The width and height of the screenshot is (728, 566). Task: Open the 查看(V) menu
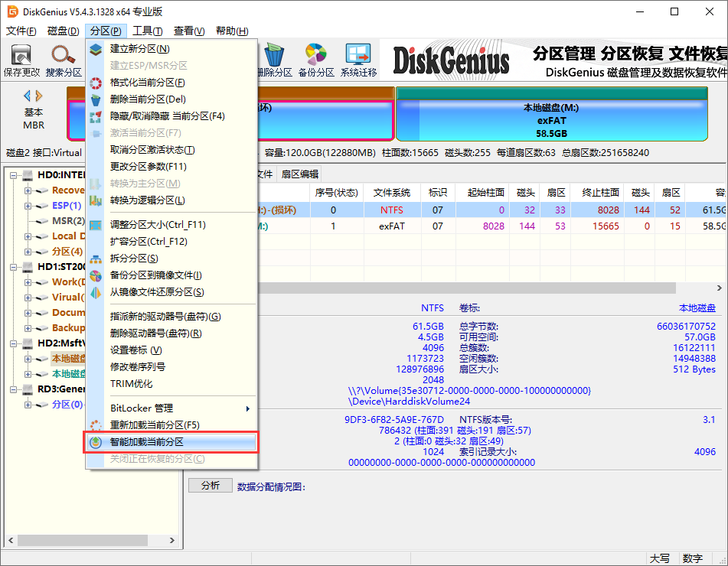189,31
